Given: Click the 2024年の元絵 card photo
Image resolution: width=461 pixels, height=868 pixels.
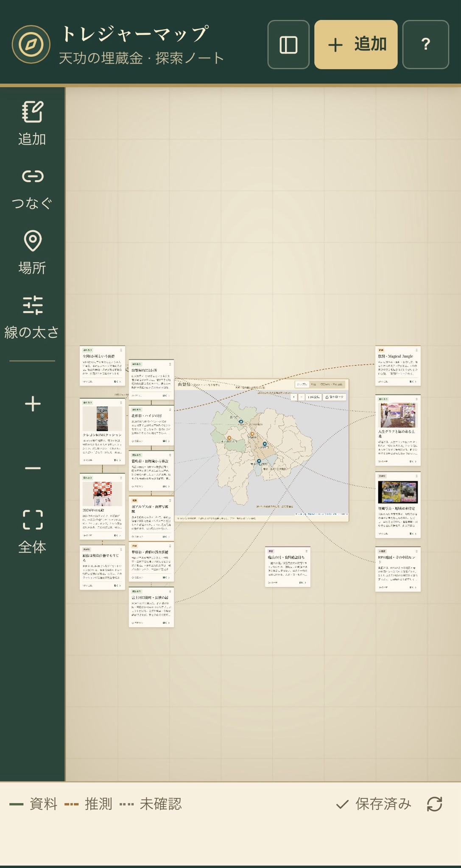Looking at the screenshot, I should pos(102,494).
